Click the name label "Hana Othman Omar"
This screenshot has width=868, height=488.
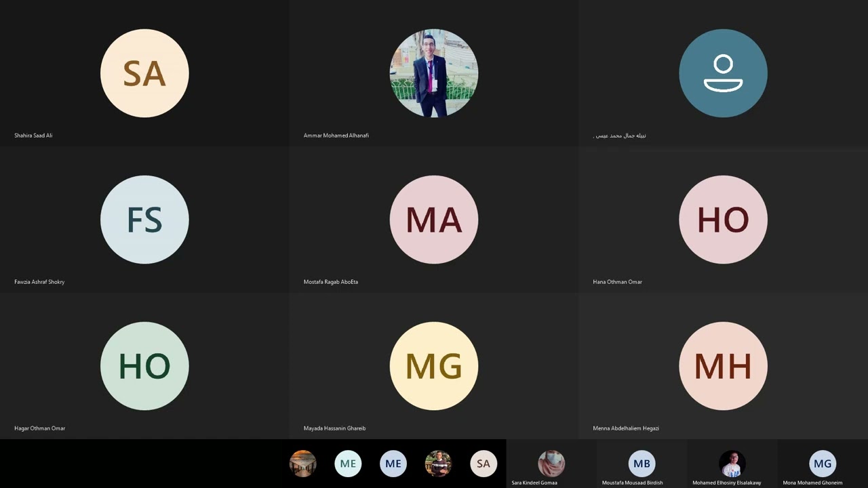coord(618,282)
